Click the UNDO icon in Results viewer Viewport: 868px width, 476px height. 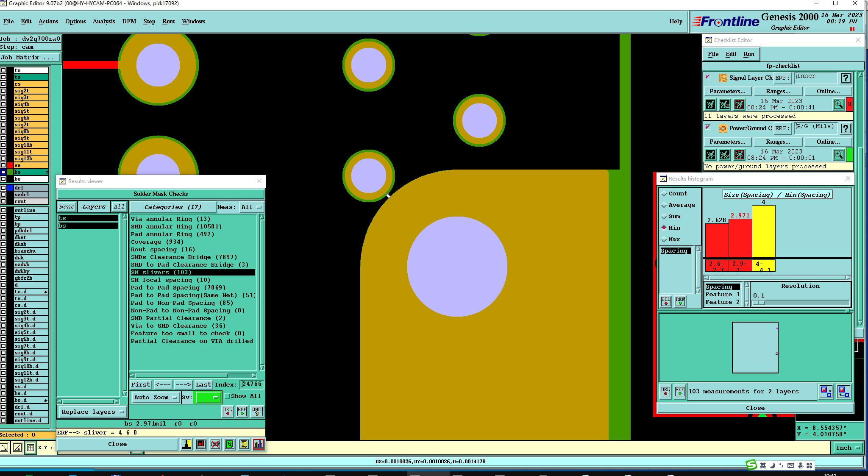(257, 411)
